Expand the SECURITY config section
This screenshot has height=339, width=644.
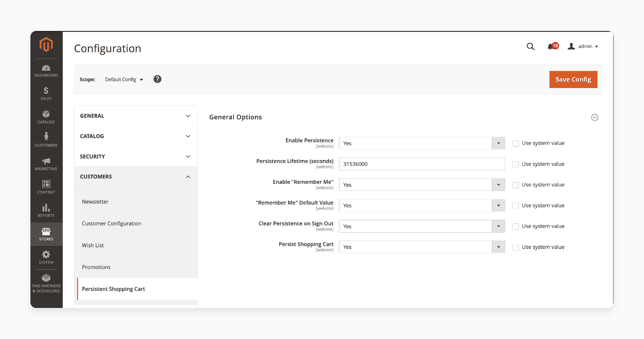pos(136,156)
